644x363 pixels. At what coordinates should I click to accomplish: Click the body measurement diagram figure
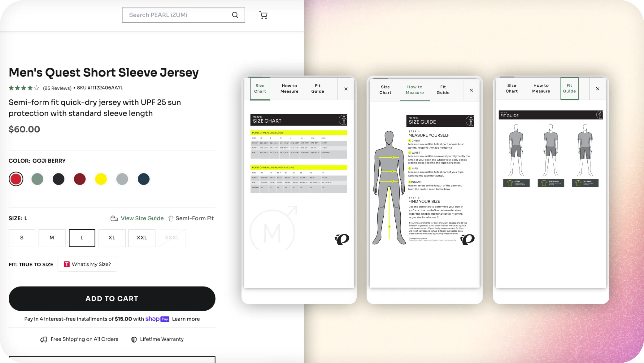point(389,188)
